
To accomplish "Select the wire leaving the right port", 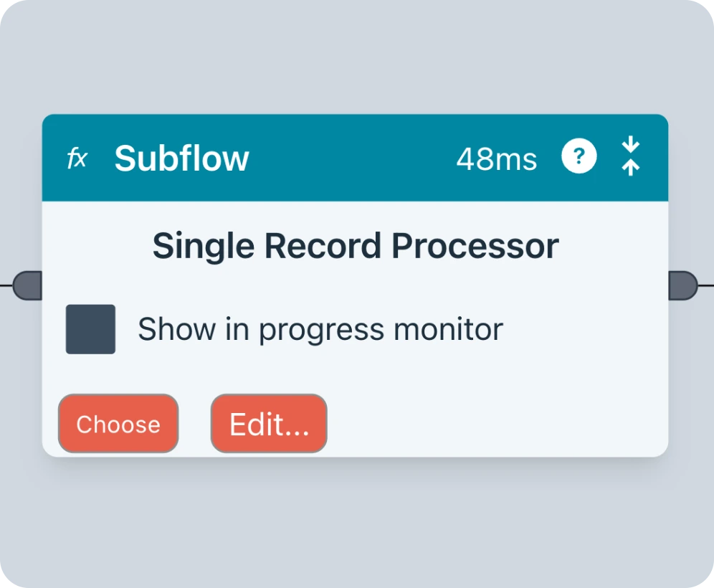I will pos(705,285).
